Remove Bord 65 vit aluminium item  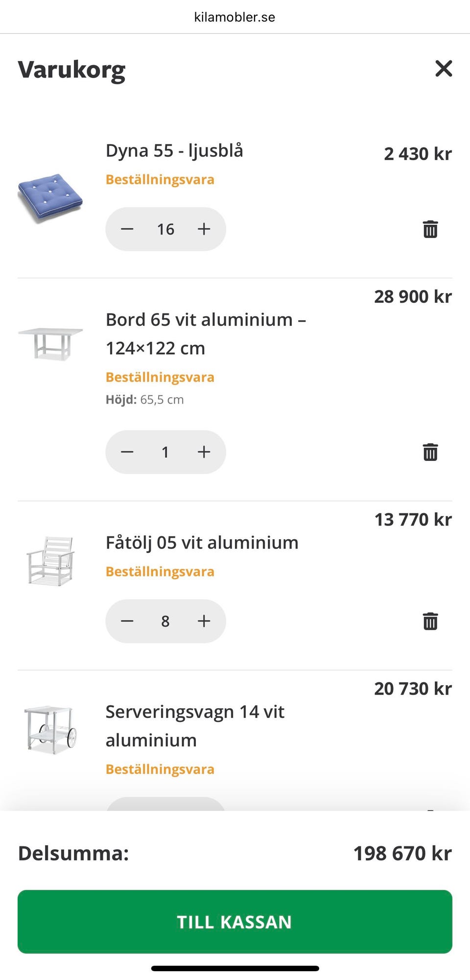430,452
